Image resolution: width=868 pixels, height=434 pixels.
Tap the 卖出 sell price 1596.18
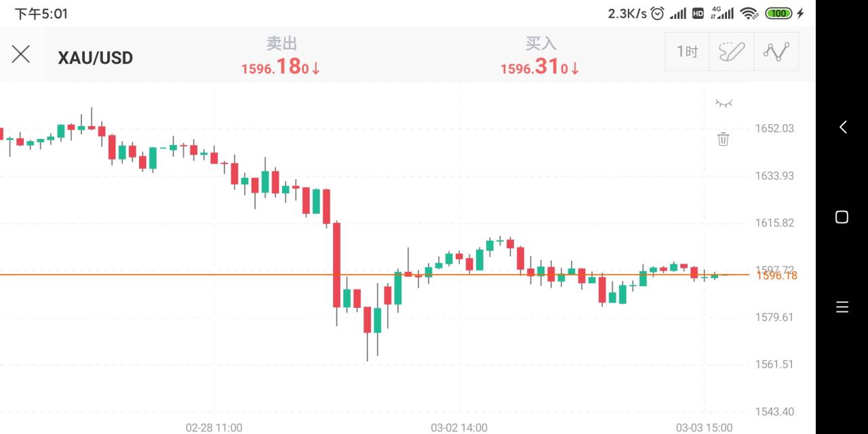click(x=281, y=67)
